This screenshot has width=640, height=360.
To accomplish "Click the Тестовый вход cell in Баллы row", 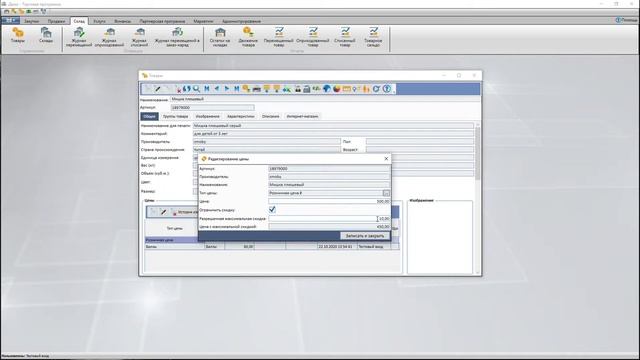I will click(x=373, y=247).
